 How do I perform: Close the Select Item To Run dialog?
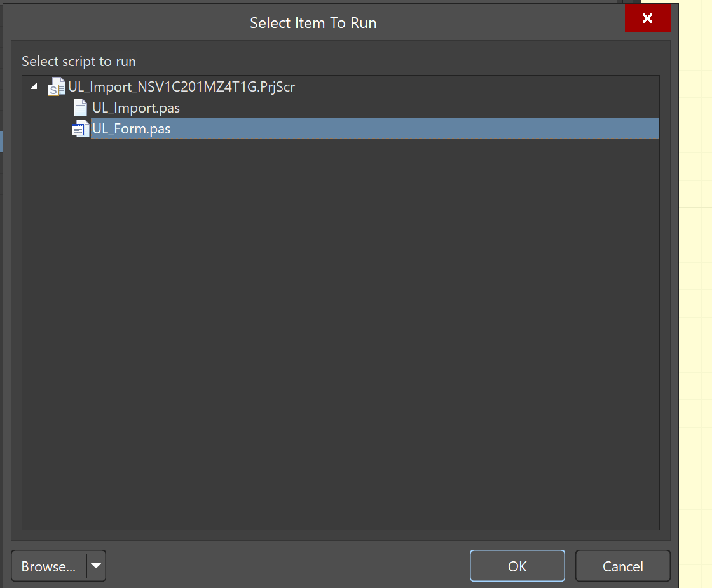click(647, 18)
